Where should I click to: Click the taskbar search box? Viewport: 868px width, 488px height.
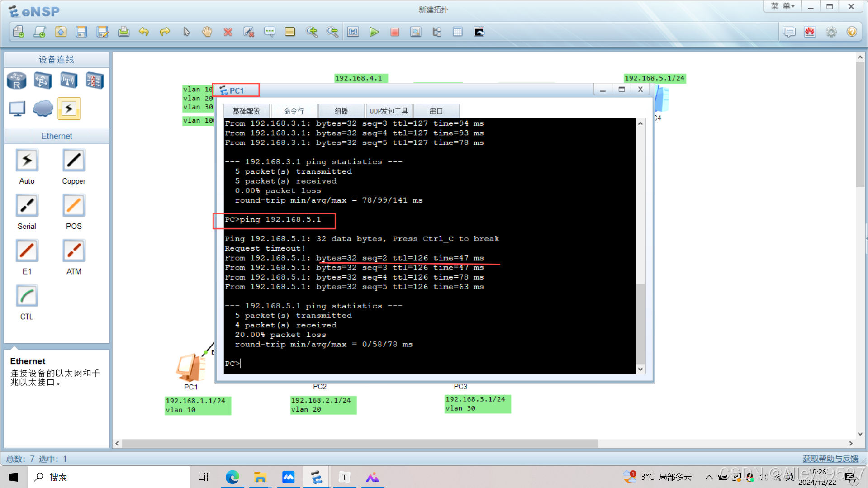coord(109,477)
